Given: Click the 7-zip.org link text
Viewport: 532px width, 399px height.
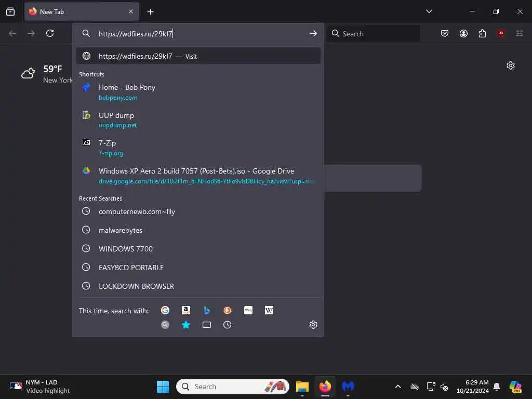Looking at the screenshot, I should (x=111, y=153).
